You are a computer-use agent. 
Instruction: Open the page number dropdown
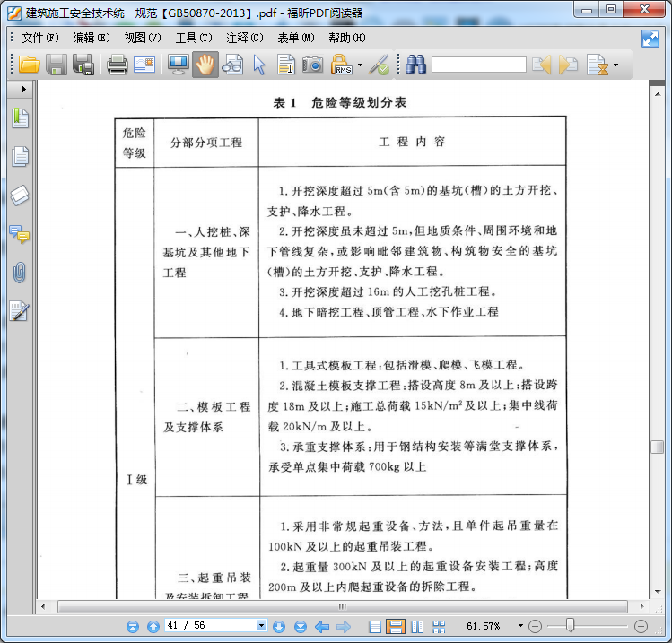point(261,625)
